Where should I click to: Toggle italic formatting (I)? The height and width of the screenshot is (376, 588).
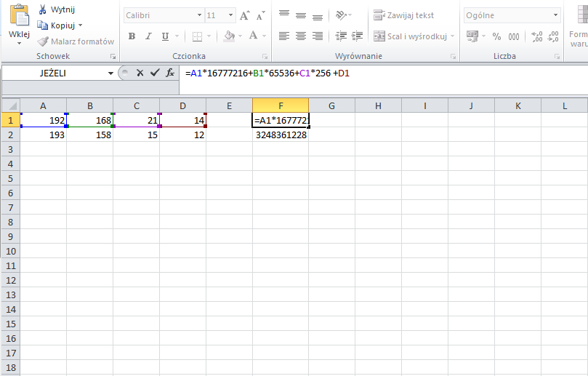148,36
